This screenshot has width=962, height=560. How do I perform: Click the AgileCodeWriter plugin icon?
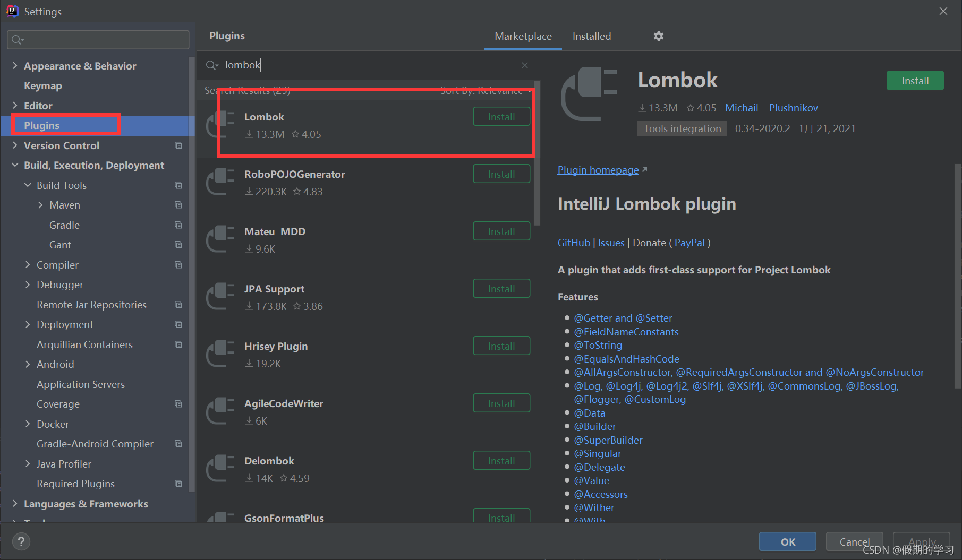[x=220, y=412]
